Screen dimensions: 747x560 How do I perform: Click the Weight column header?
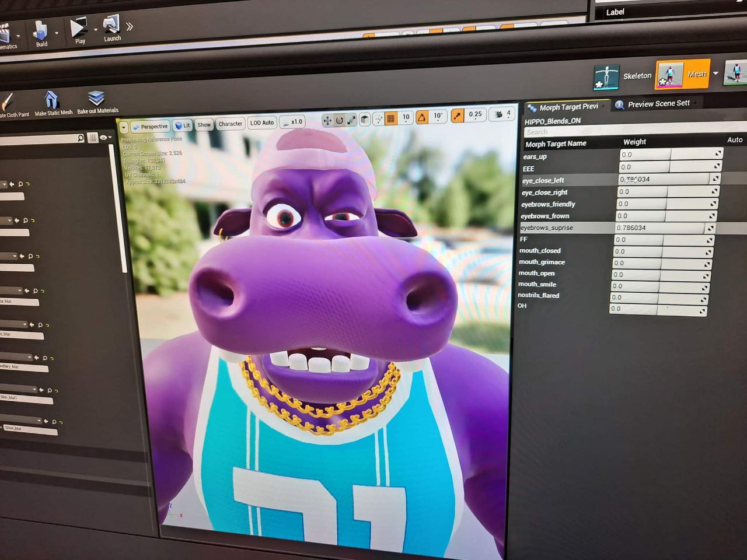coord(634,142)
